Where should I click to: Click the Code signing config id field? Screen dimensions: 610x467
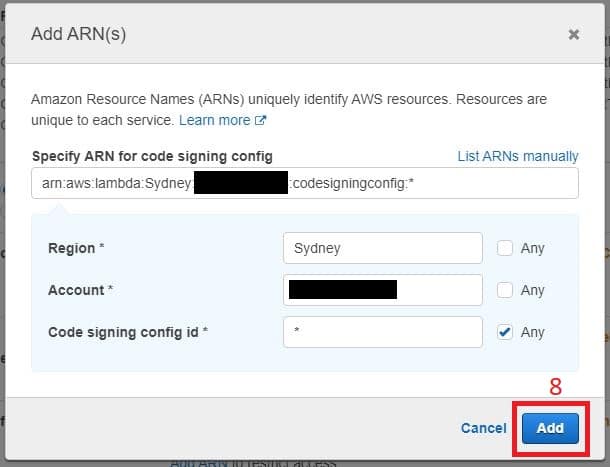(x=383, y=332)
